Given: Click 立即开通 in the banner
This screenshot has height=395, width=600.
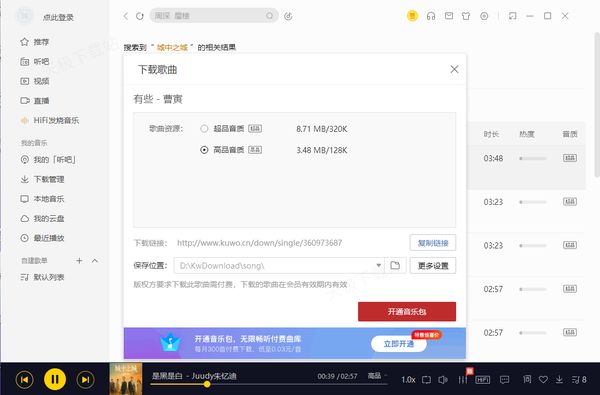Looking at the screenshot, I should coord(399,344).
